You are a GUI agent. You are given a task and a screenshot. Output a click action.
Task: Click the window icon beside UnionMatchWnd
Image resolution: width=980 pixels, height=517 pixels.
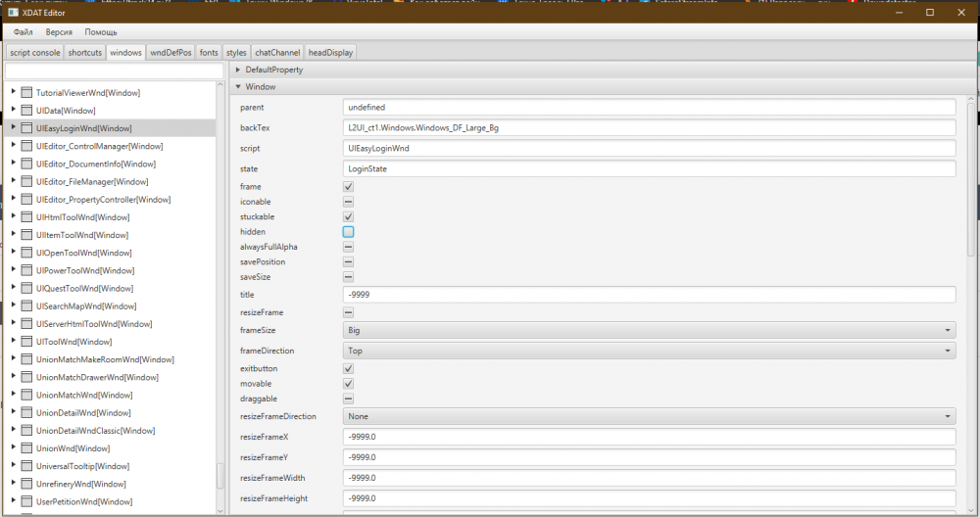tap(26, 395)
